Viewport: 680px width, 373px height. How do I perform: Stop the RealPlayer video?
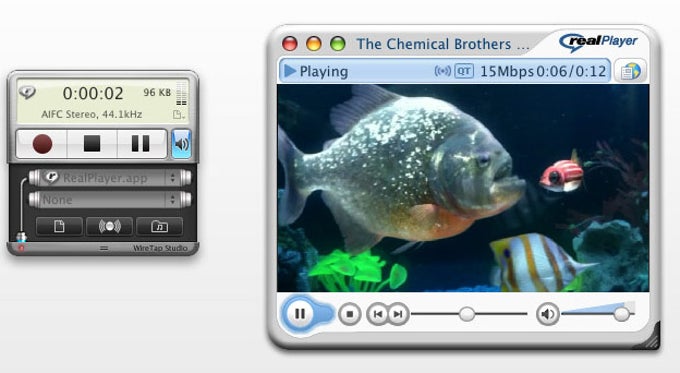tap(350, 314)
